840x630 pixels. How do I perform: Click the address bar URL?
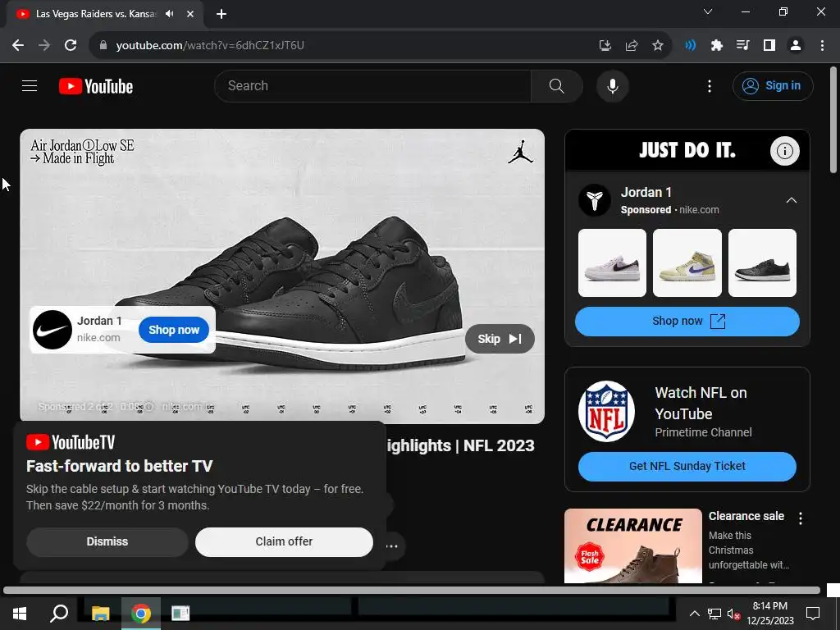click(210, 45)
